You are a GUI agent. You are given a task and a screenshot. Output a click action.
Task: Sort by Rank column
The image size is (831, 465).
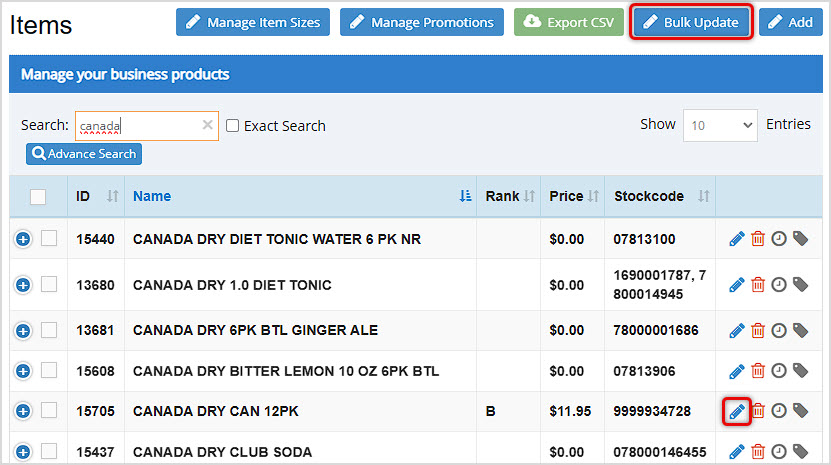509,196
